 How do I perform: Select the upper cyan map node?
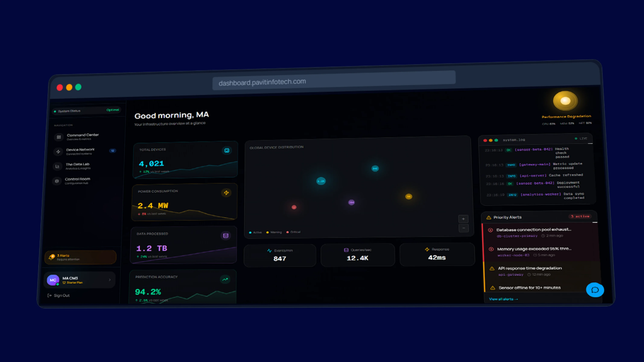pos(375,168)
